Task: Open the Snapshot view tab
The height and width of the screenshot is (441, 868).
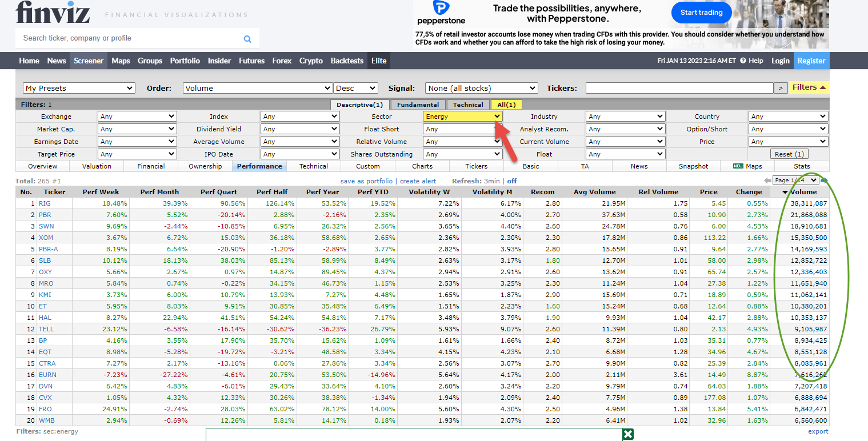Action: [x=693, y=166]
